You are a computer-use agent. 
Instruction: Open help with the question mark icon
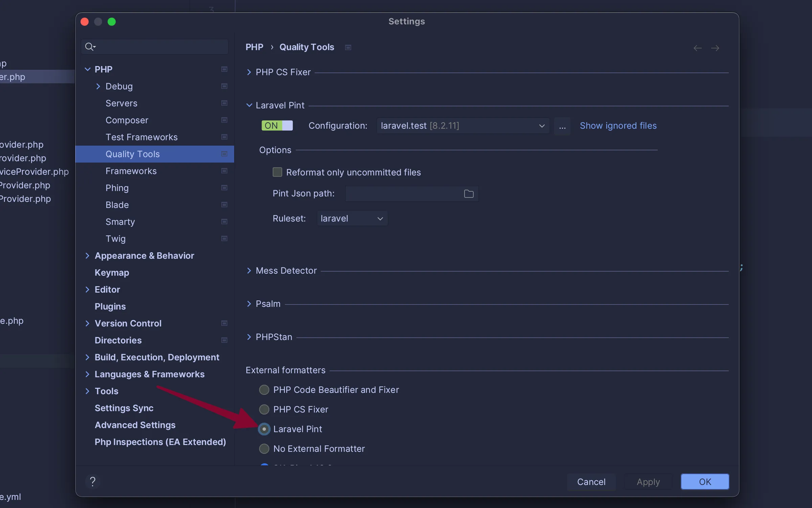point(93,481)
